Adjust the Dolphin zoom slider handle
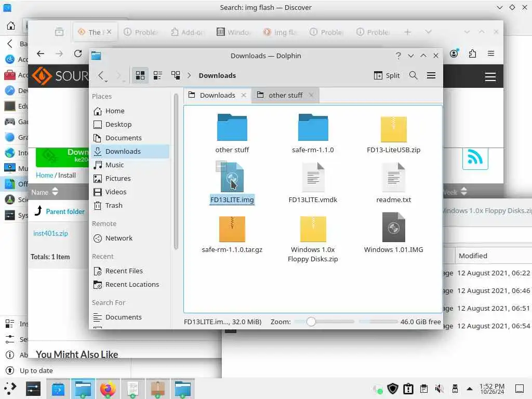Viewport: 532px width, 399px height. pos(311,322)
